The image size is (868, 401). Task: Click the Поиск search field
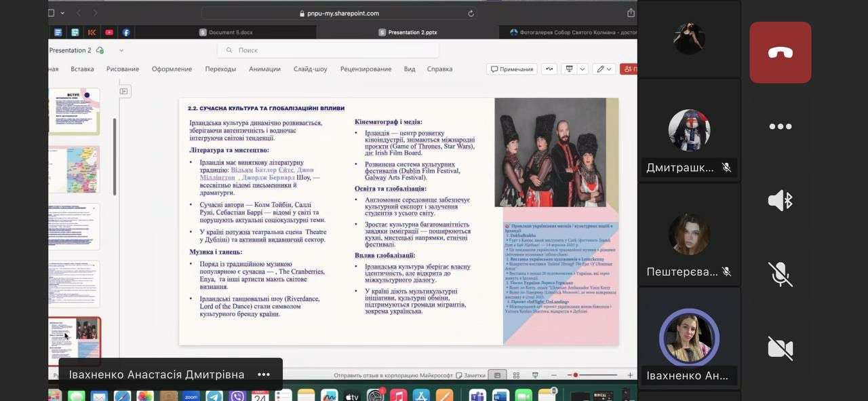pos(328,50)
